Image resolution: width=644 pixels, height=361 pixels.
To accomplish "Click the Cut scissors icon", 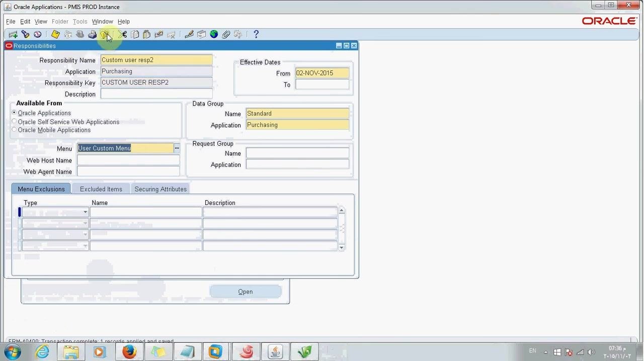I will pyautogui.click(x=122, y=34).
